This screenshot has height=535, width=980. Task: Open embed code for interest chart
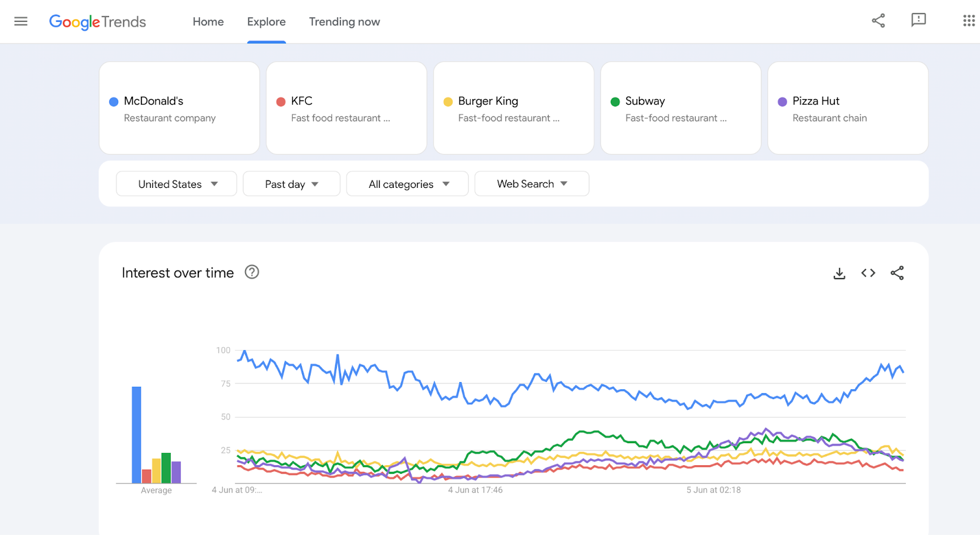[868, 273]
